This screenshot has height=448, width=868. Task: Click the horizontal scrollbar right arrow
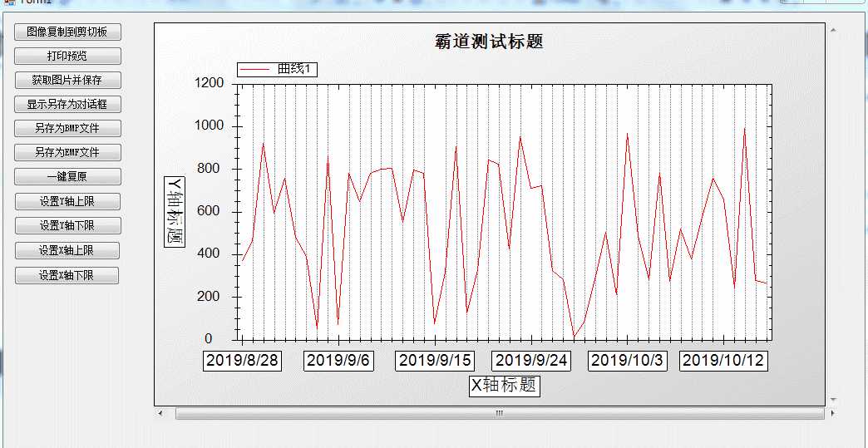tap(833, 413)
